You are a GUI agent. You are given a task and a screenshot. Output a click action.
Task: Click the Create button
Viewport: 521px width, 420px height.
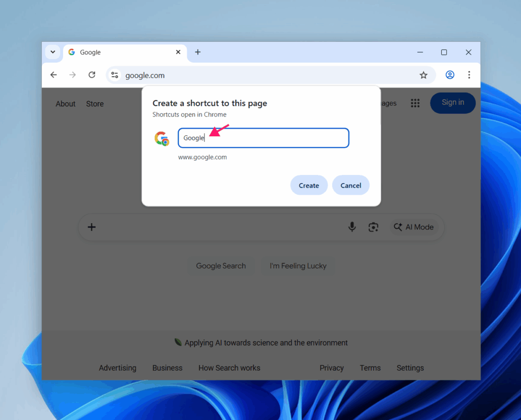pos(309,185)
